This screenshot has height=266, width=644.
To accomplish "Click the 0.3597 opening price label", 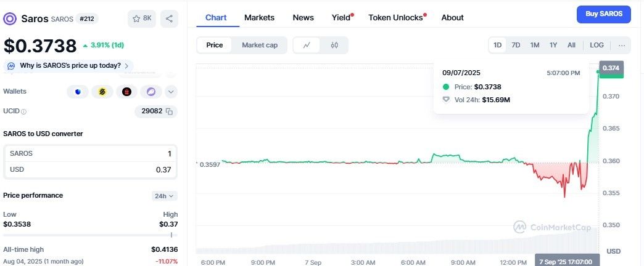I will pos(210,164).
